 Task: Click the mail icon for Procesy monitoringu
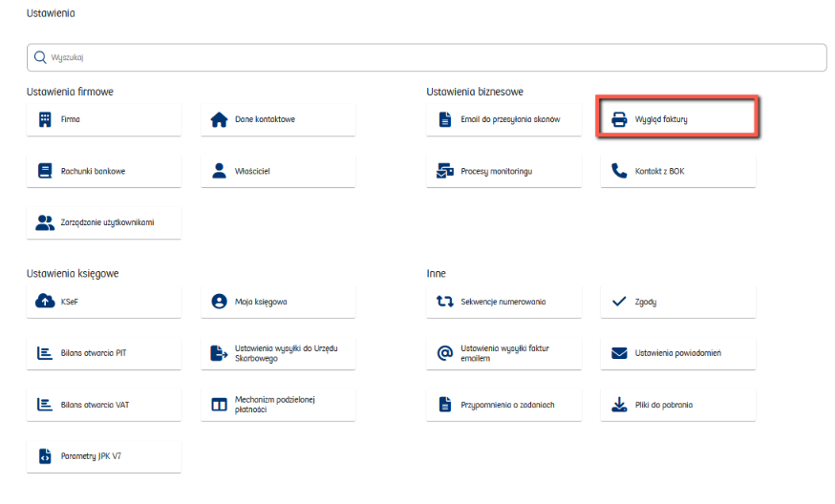click(x=445, y=171)
